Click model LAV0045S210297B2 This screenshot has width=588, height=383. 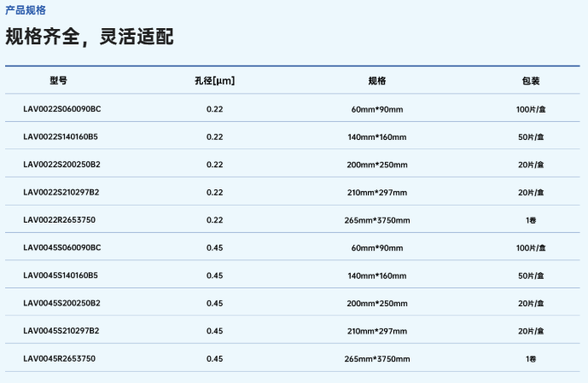pos(61,331)
